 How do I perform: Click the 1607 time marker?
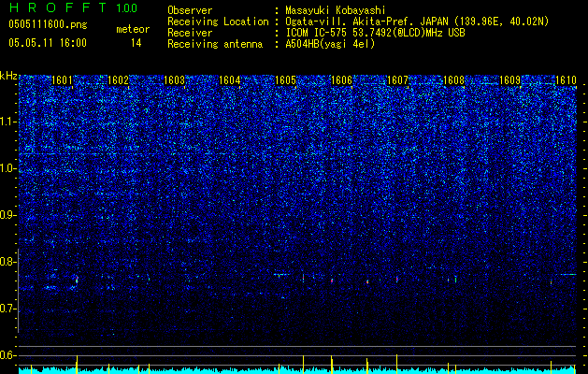[397, 79]
